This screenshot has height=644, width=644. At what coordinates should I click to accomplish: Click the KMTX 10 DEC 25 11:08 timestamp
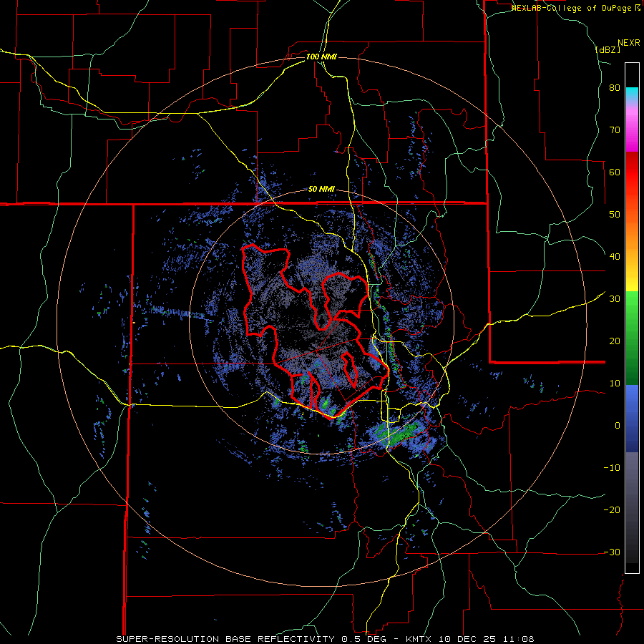[470, 639]
